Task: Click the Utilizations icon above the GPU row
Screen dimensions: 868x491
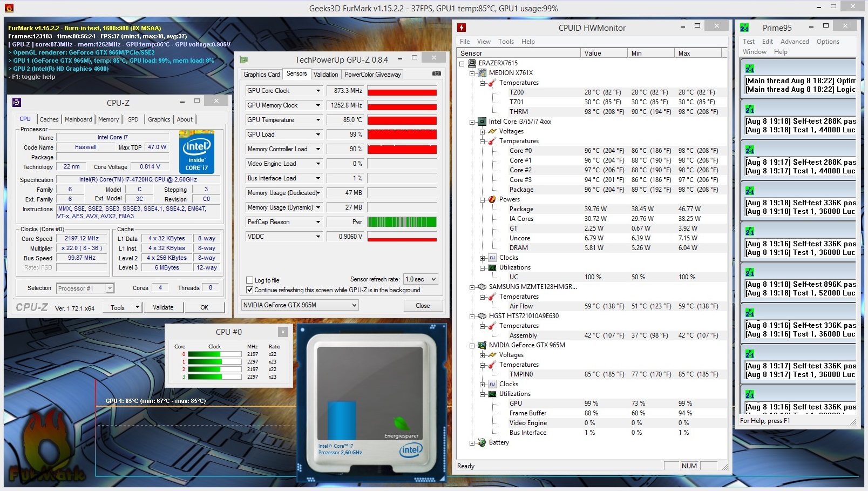Action: [492, 394]
